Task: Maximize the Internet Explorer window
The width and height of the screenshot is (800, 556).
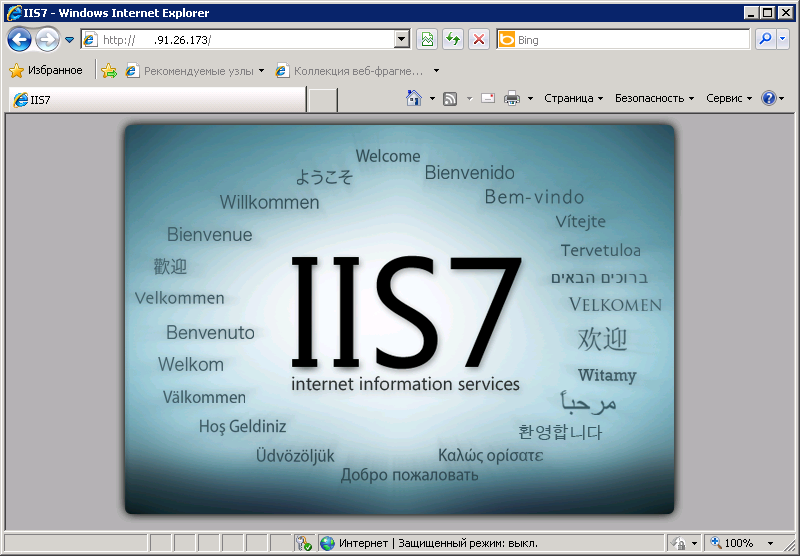Action: click(x=767, y=13)
